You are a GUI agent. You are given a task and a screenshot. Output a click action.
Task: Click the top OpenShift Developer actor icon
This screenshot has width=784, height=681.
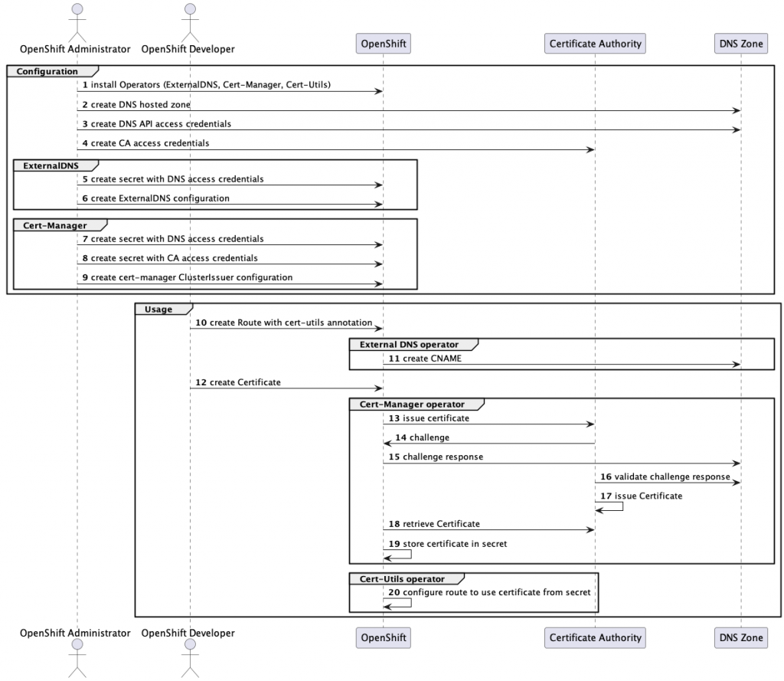pyautogui.click(x=190, y=23)
